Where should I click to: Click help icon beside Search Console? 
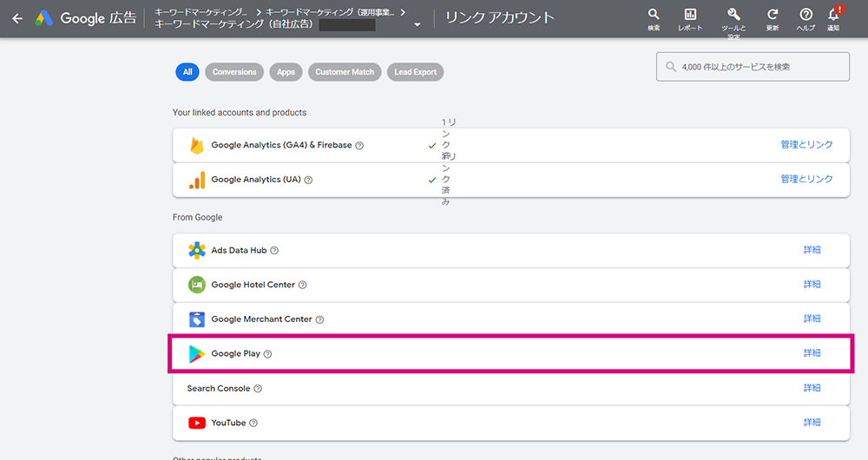point(258,389)
